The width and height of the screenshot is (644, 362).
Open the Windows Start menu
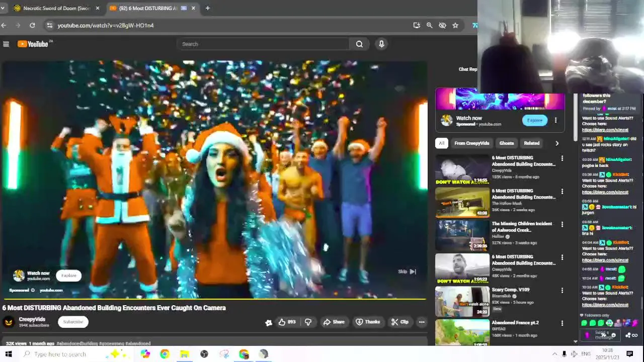(x=9, y=354)
